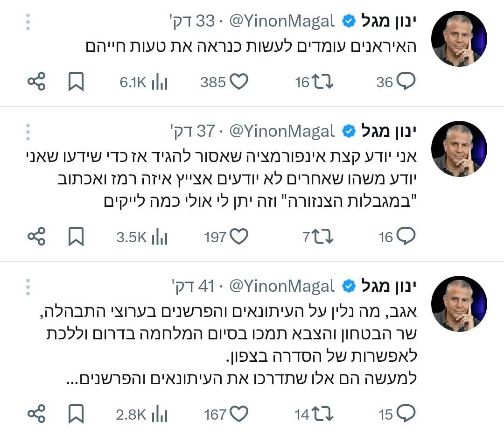Viewport: 504px width, 436px height.
Task: Share the tweet posted 33 minutes ago
Action: [x=36, y=83]
